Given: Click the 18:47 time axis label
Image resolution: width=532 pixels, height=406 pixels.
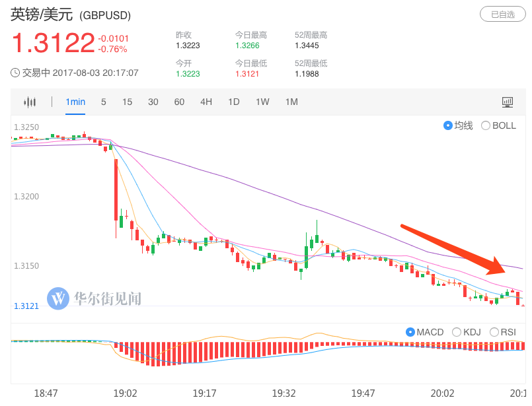Looking at the screenshot, I should click(x=46, y=393).
